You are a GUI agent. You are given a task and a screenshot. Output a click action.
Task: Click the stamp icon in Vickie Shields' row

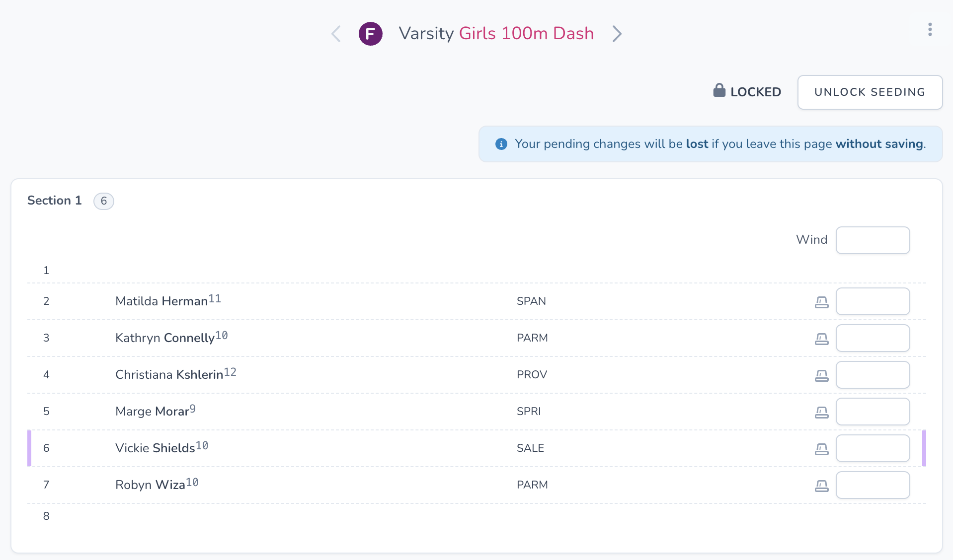click(x=821, y=449)
